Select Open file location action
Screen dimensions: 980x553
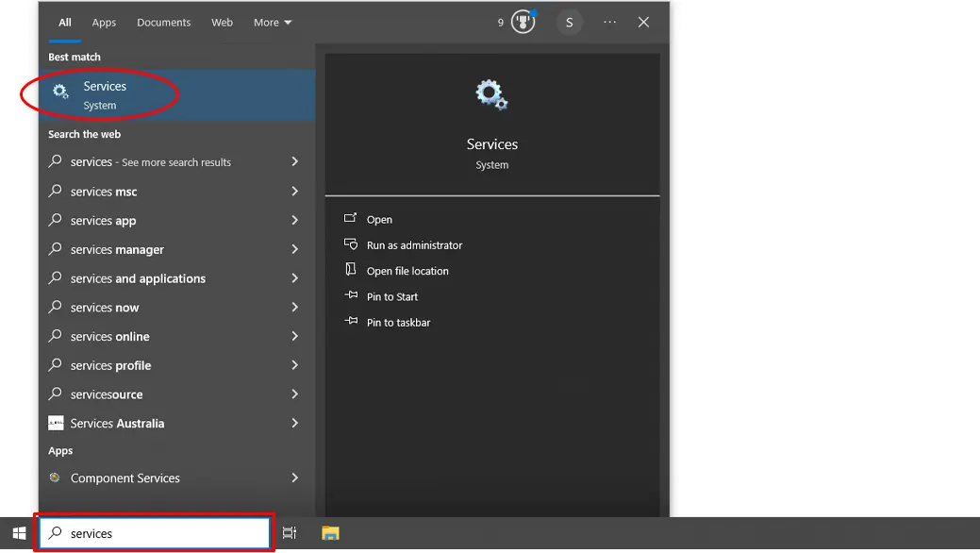click(x=407, y=271)
